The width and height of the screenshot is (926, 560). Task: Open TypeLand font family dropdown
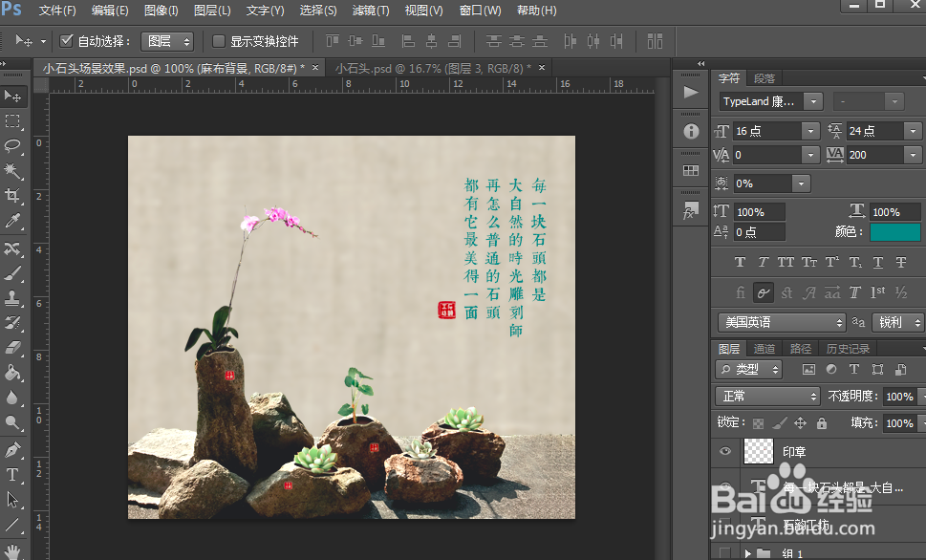813,101
